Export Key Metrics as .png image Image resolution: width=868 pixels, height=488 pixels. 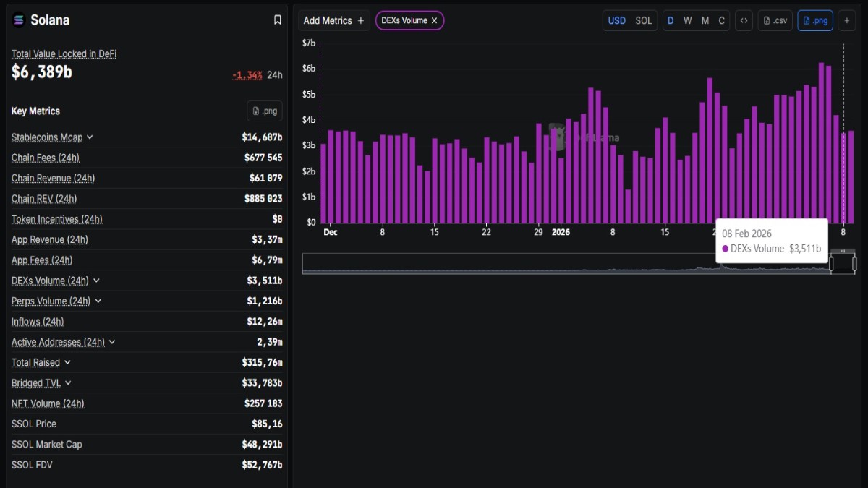point(263,110)
